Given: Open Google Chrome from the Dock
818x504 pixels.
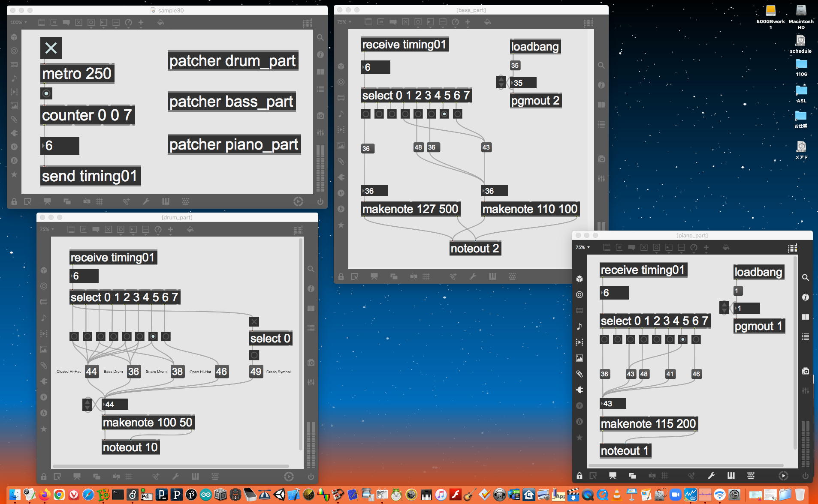Looking at the screenshot, I should tap(59, 495).
